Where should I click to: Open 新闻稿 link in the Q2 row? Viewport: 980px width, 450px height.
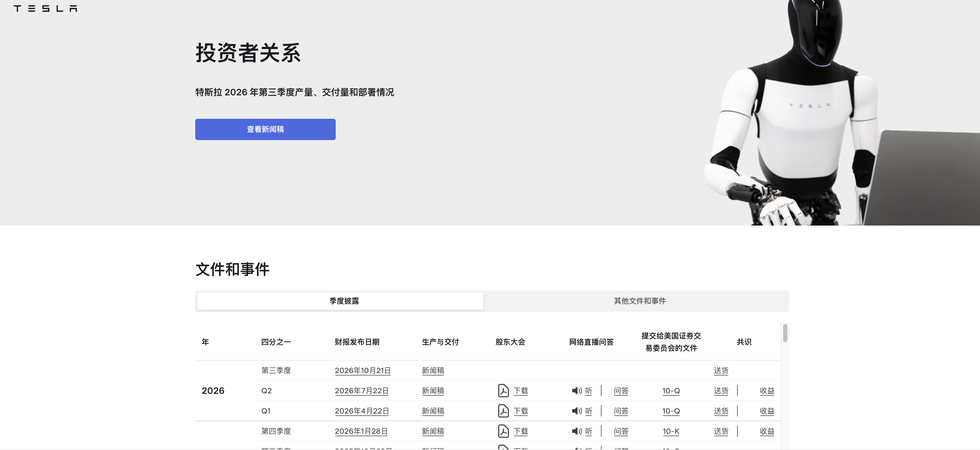(x=433, y=391)
